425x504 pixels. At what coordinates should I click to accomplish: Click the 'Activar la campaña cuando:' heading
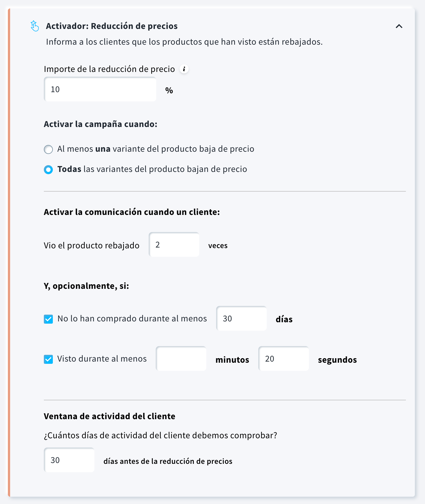[x=100, y=124]
